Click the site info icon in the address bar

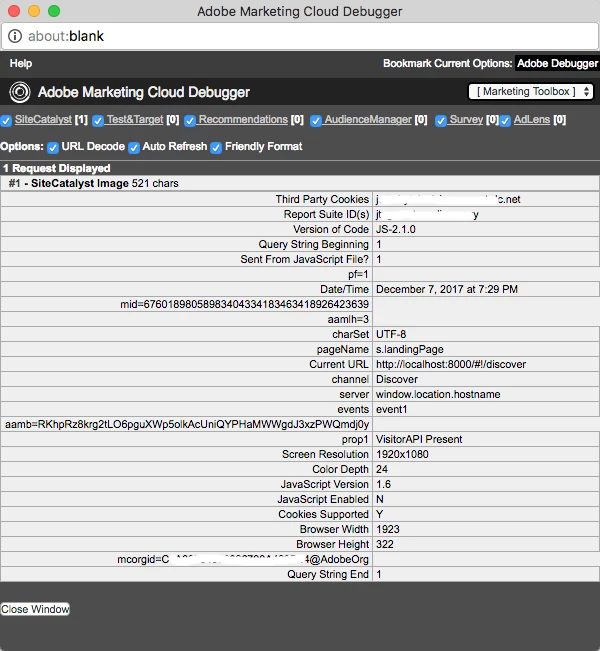click(15, 36)
